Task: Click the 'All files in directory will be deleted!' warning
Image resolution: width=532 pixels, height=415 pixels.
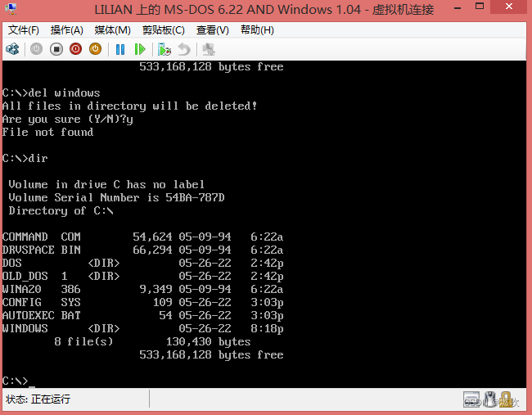Action: (x=129, y=106)
